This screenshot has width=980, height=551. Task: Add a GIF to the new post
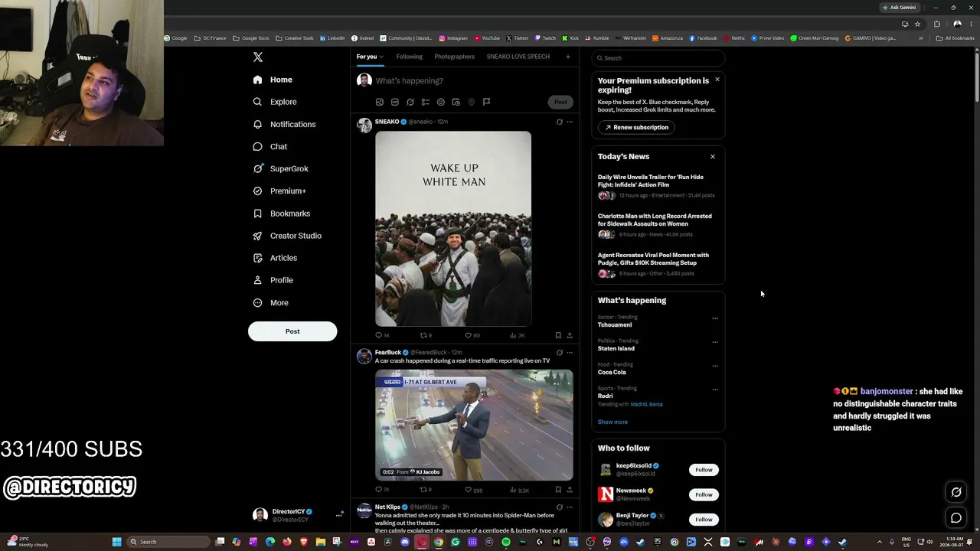point(394,102)
